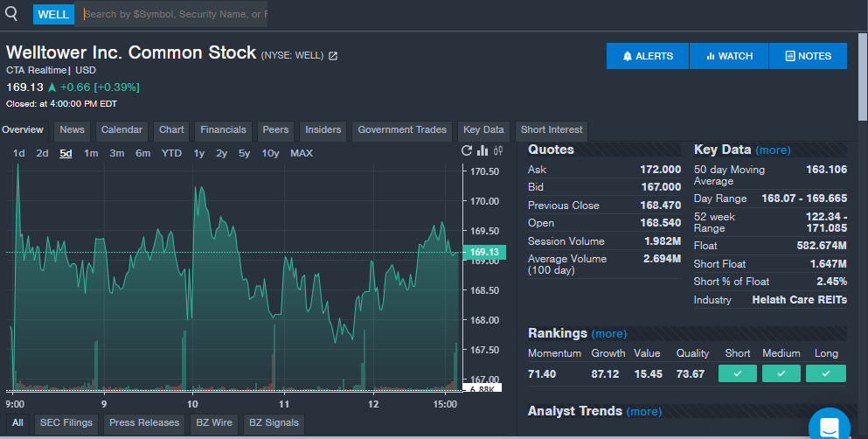
Task: Open the News tab
Action: tap(72, 130)
